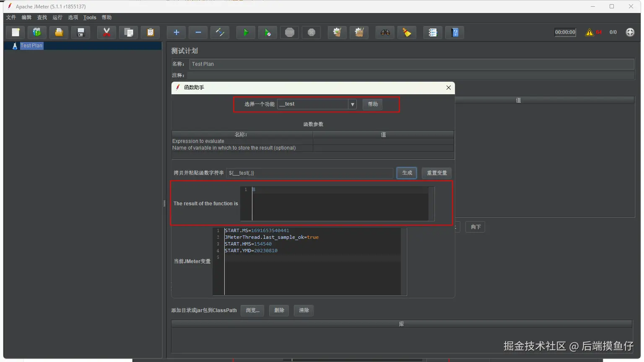This screenshot has width=644, height=362.
Task: Click the function result text area
Action: point(337,204)
